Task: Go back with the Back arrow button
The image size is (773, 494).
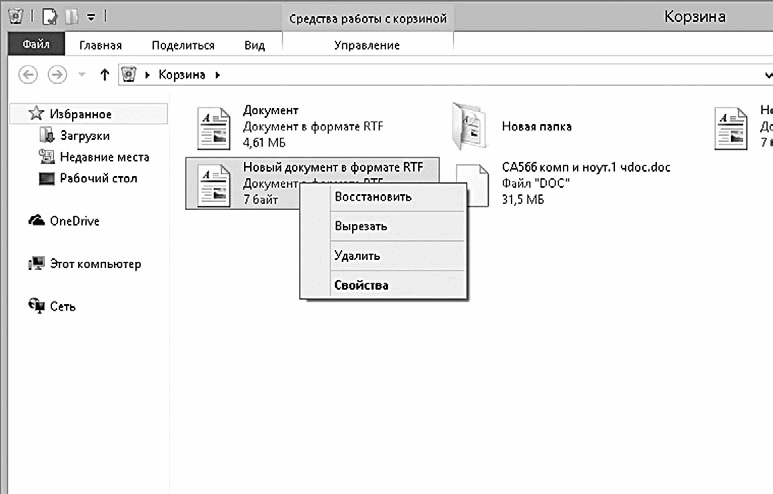Action: coord(28,75)
